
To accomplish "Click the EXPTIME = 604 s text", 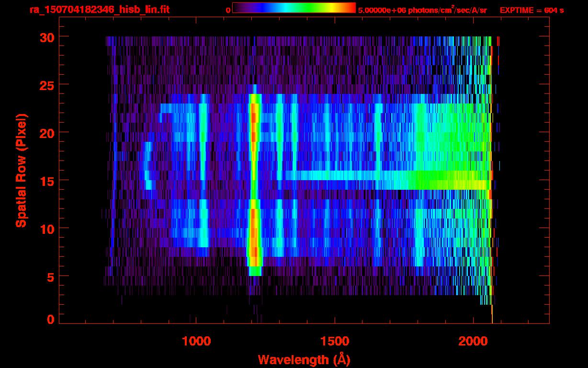I will click(x=531, y=10).
